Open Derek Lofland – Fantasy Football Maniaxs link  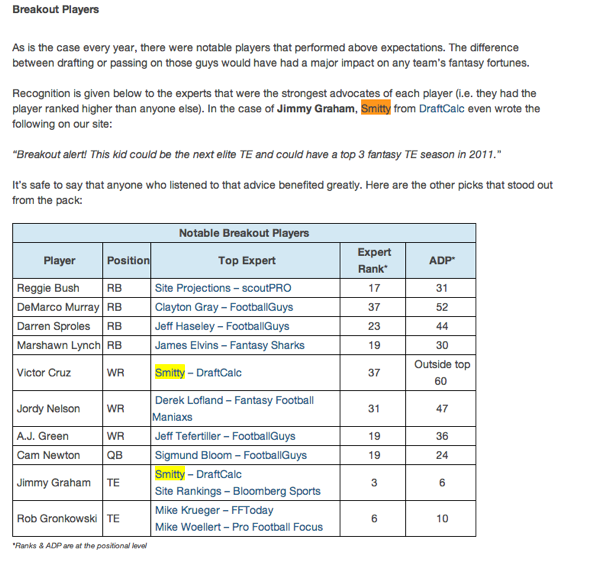(233, 409)
